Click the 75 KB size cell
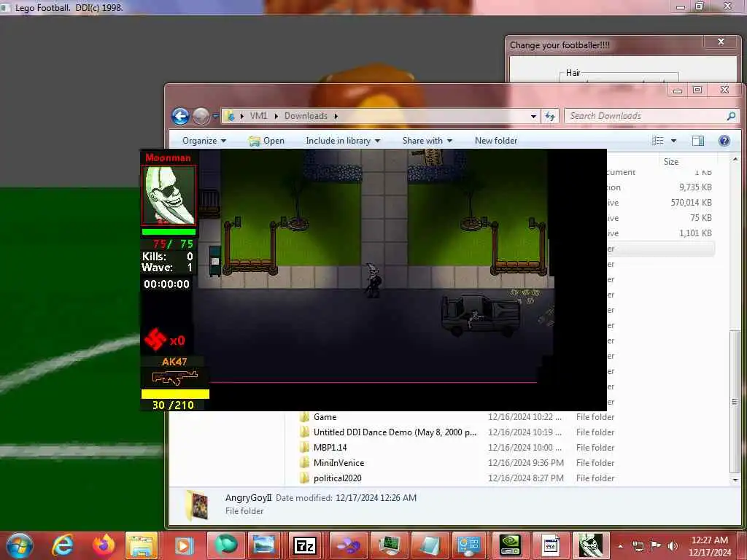This screenshot has width=747, height=560. (701, 218)
